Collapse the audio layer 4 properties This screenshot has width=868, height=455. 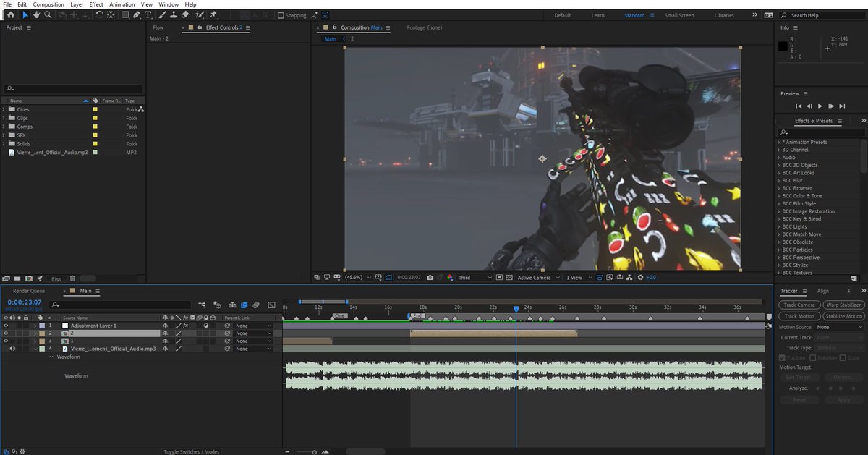point(35,349)
